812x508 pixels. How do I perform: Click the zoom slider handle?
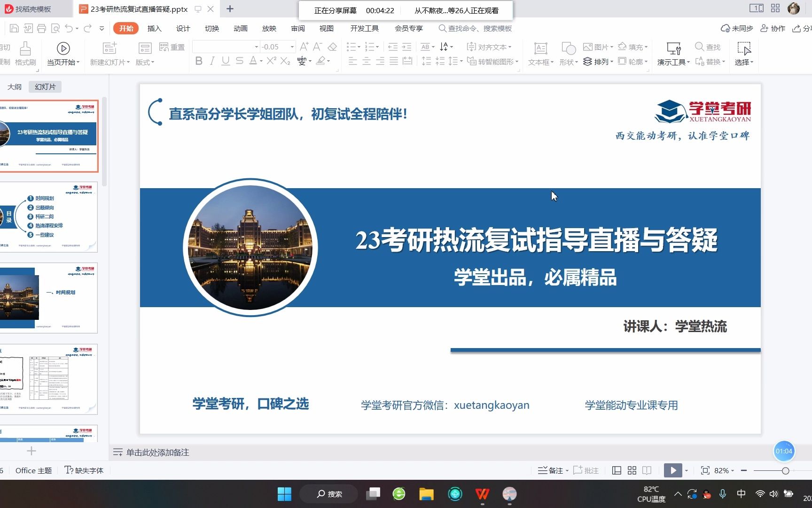click(785, 470)
